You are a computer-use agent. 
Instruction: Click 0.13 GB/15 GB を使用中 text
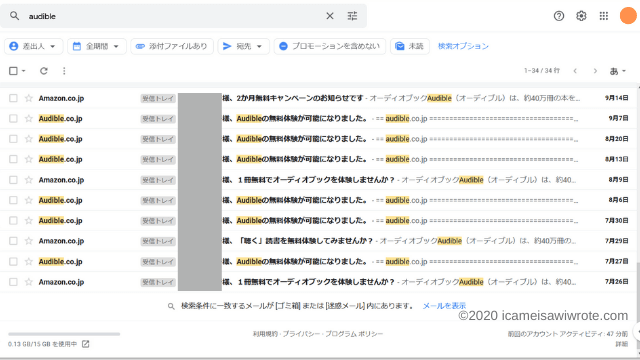[x=42, y=344]
